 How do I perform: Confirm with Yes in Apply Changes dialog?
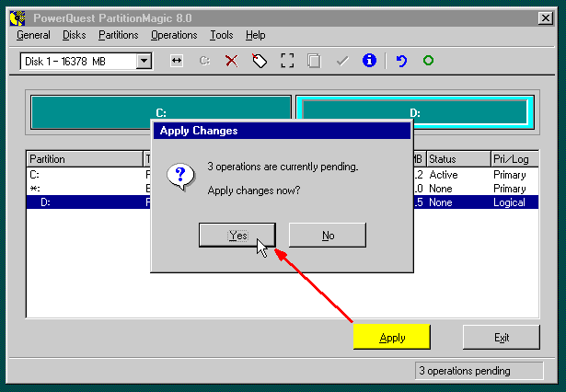237,235
